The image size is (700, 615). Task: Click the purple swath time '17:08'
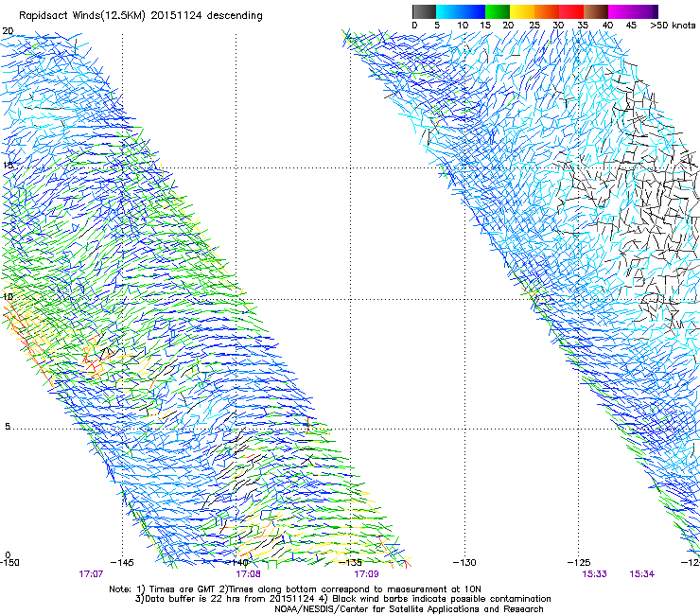[248, 574]
